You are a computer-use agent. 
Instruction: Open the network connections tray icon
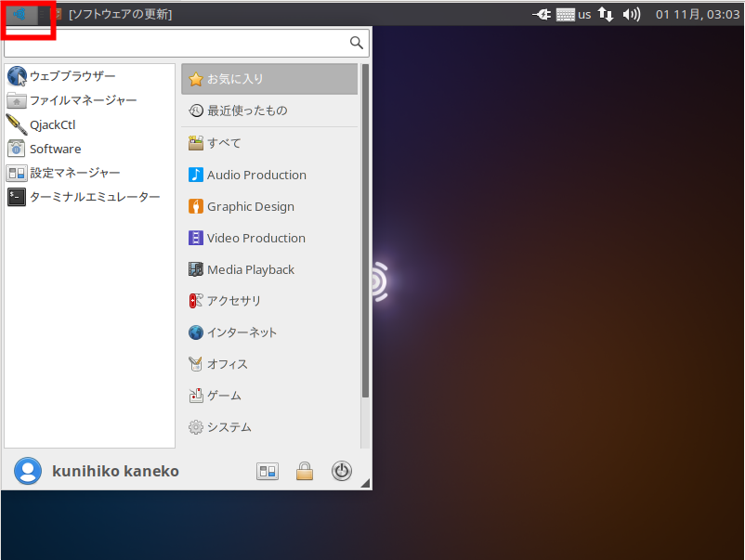(x=606, y=14)
